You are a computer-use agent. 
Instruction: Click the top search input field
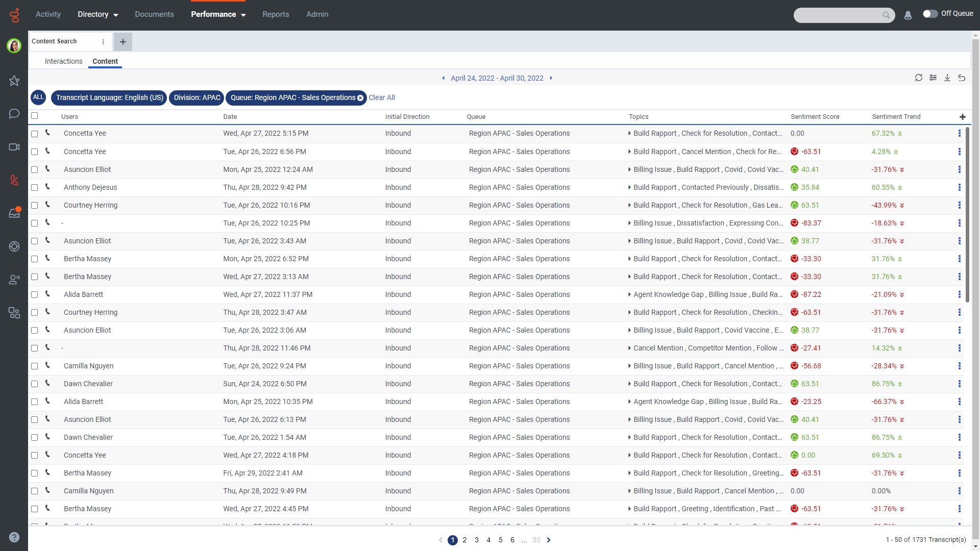pyautogui.click(x=837, y=15)
